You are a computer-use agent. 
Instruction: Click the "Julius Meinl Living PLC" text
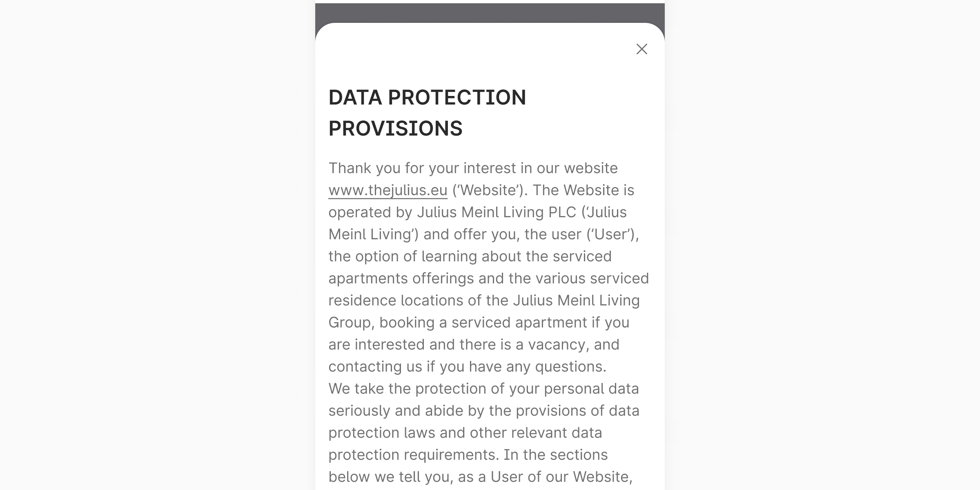coord(496,212)
